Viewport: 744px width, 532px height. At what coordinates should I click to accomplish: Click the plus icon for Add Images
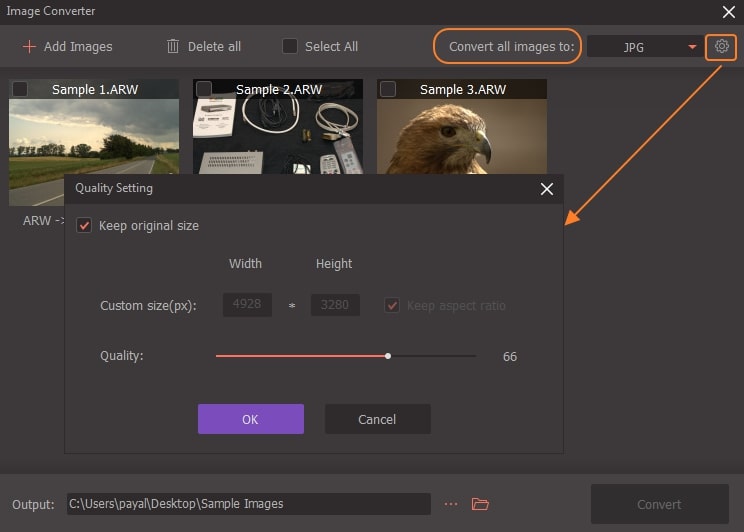click(29, 47)
